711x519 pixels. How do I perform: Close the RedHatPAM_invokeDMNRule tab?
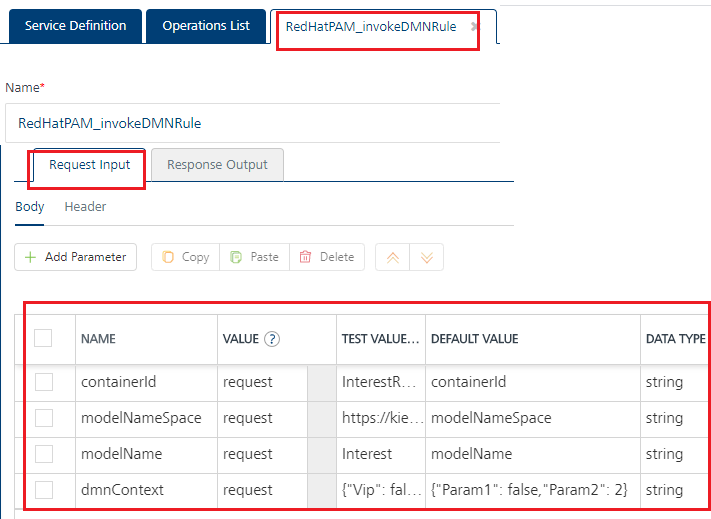(474, 27)
